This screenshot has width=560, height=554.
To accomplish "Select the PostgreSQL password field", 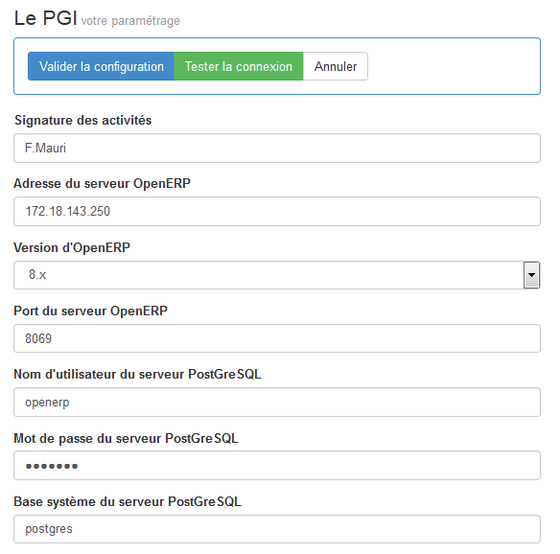I will tap(277, 465).
